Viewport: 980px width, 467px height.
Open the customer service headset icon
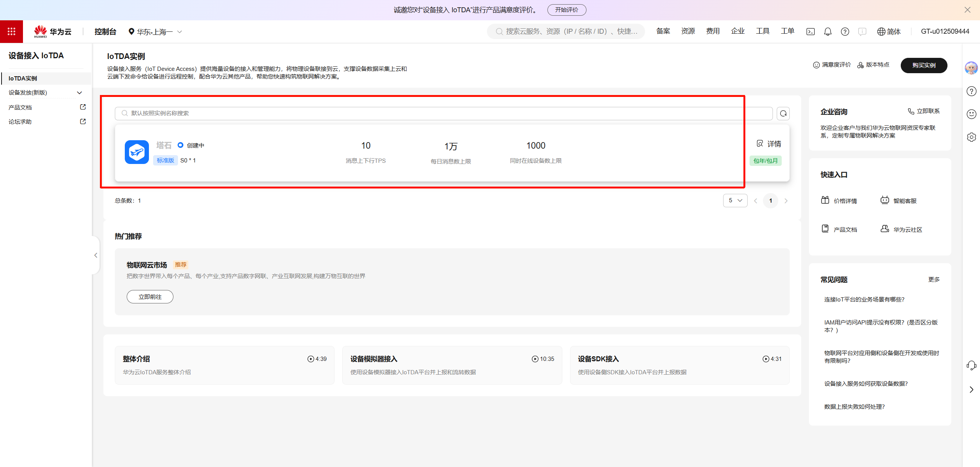coord(971,365)
